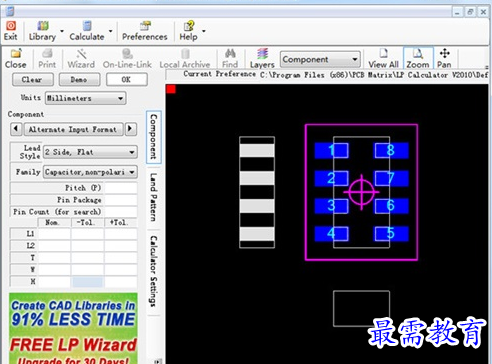This screenshot has height=364, width=492.
Task: Click the Exit icon in top toolbar
Action: (x=11, y=26)
